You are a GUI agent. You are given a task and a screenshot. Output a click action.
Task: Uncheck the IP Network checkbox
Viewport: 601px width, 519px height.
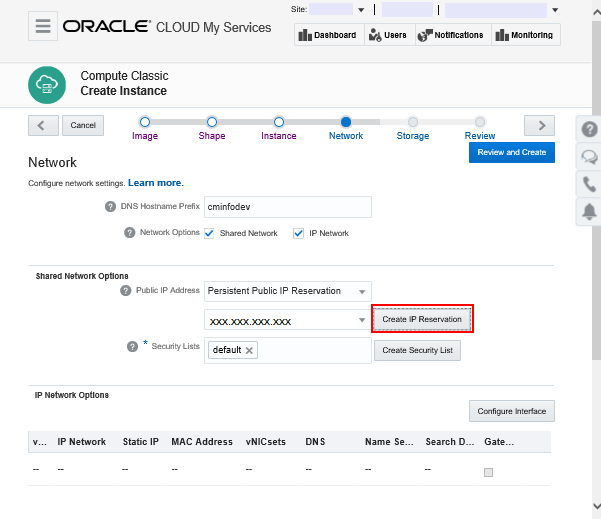click(x=298, y=233)
